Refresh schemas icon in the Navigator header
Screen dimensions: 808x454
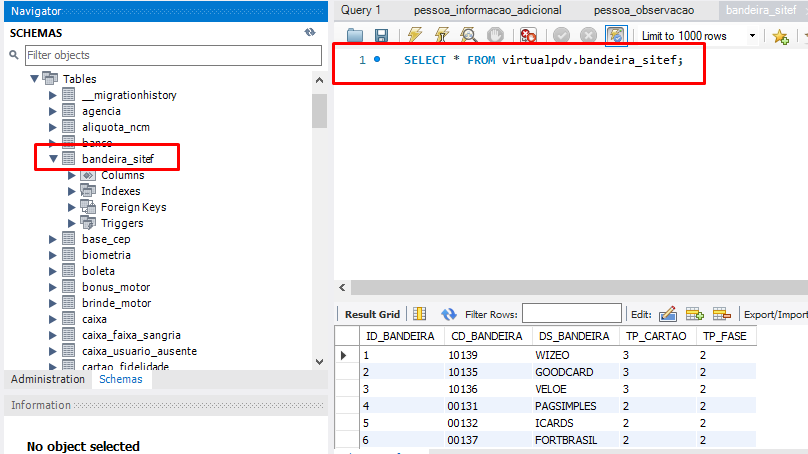(x=310, y=32)
